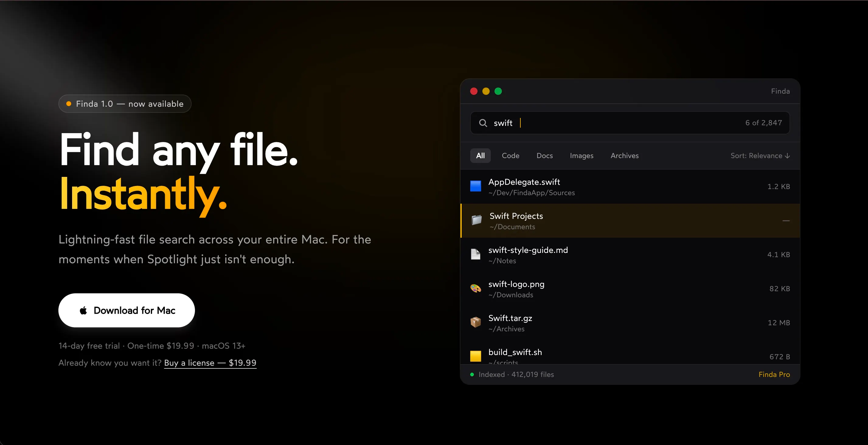
Task: Click the 4.1 KB file size
Action: click(778, 255)
